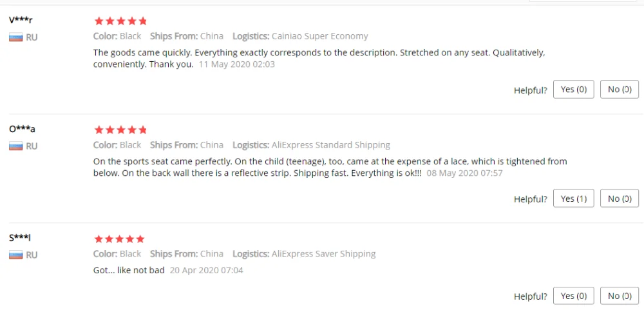Click AliExpress Saver Shipping logistics text
644x310 pixels.
pos(323,254)
